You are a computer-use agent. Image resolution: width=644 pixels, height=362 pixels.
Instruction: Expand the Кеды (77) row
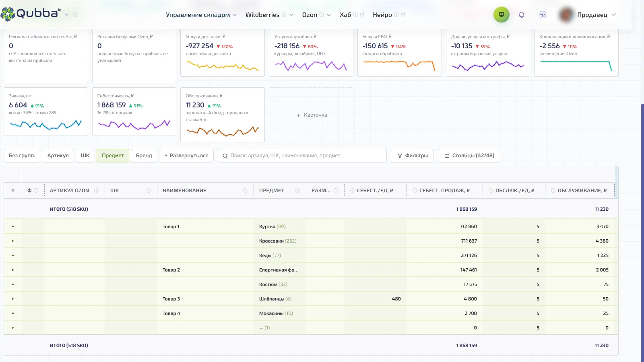tap(13, 255)
